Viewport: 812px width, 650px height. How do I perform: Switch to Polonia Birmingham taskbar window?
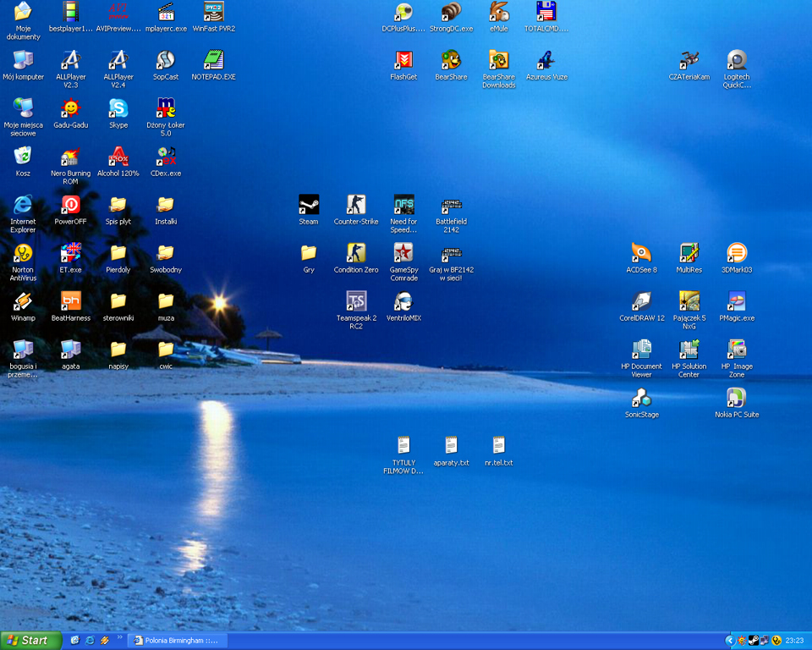(176, 641)
